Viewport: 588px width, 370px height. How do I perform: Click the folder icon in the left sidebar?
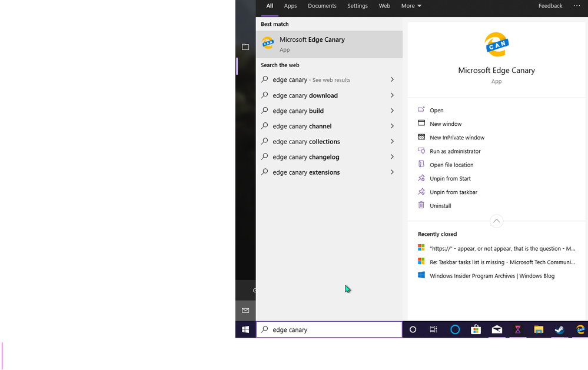245,47
